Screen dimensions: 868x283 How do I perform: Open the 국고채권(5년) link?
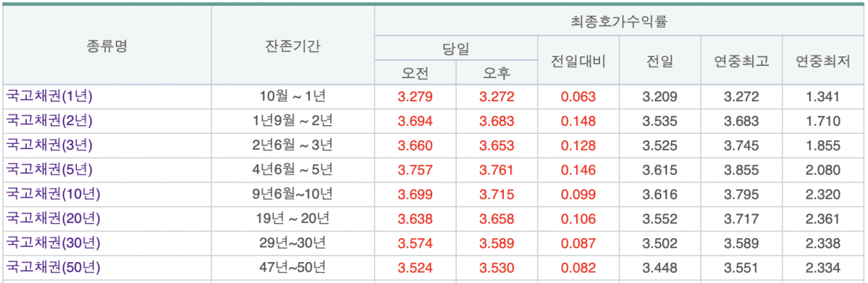49,170
